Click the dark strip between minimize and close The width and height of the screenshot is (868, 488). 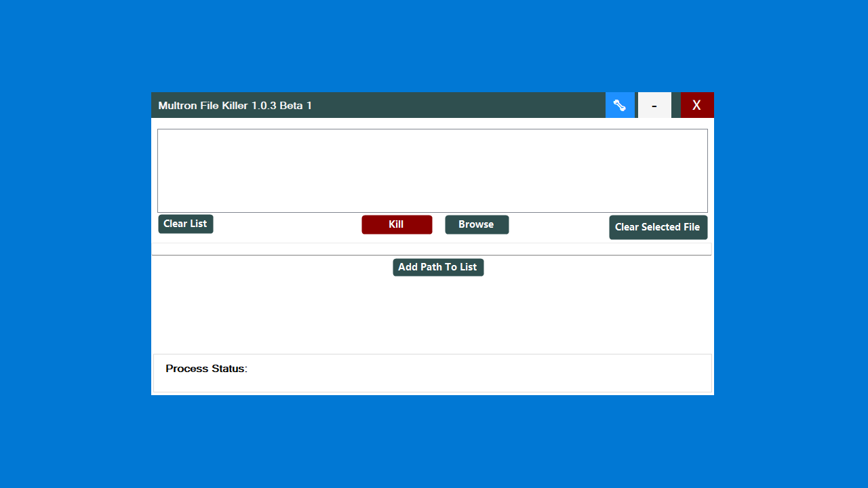click(676, 105)
